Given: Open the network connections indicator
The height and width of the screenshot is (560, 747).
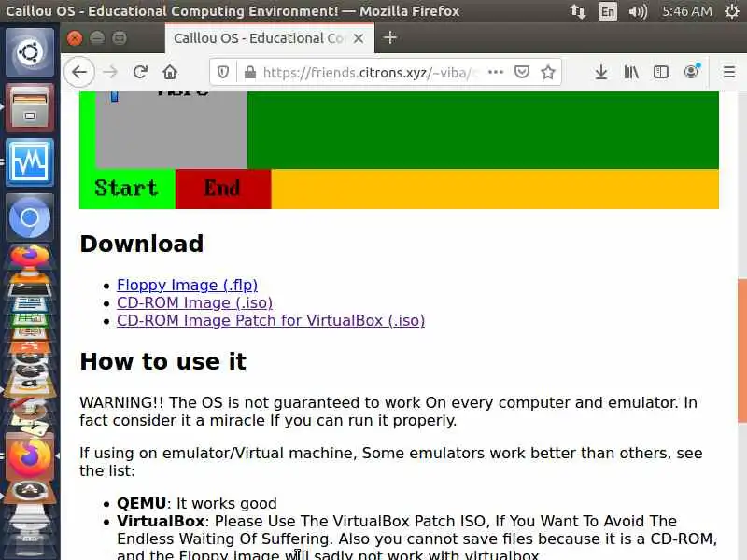Looking at the screenshot, I should [x=578, y=11].
